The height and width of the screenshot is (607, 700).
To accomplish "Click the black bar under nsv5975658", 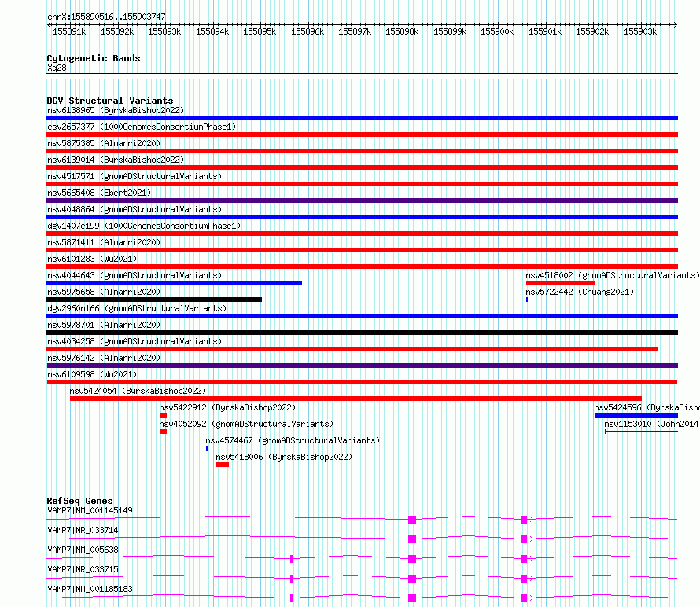I will [x=154, y=300].
